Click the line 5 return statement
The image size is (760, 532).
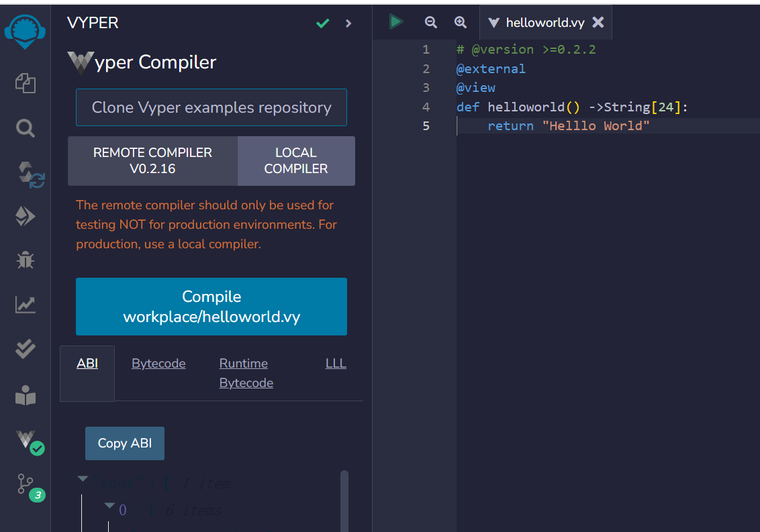coord(568,126)
